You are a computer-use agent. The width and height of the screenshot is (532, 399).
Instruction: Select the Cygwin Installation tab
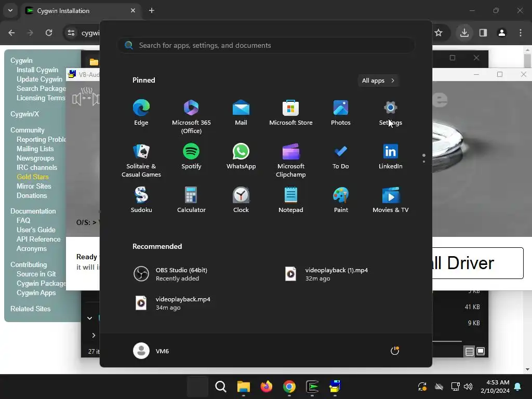[81, 10]
